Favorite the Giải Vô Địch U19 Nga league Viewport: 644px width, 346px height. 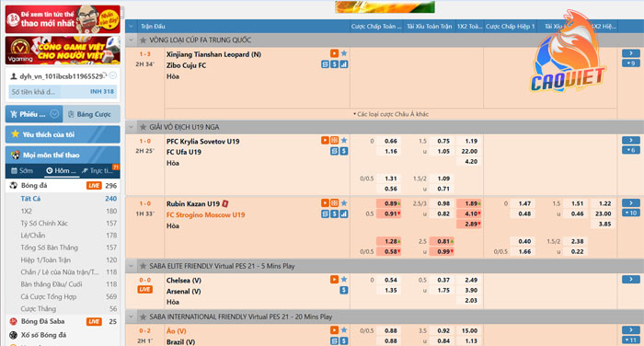pos(143,127)
